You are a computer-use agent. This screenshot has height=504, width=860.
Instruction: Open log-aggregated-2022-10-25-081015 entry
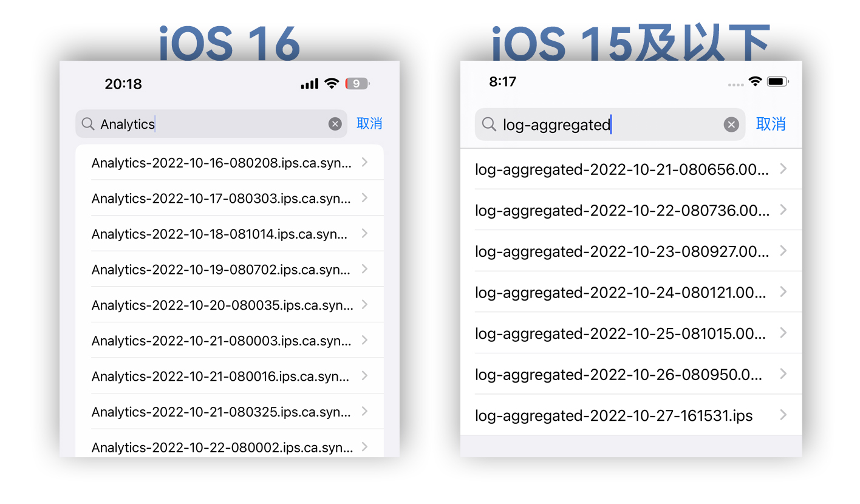click(631, 333)
